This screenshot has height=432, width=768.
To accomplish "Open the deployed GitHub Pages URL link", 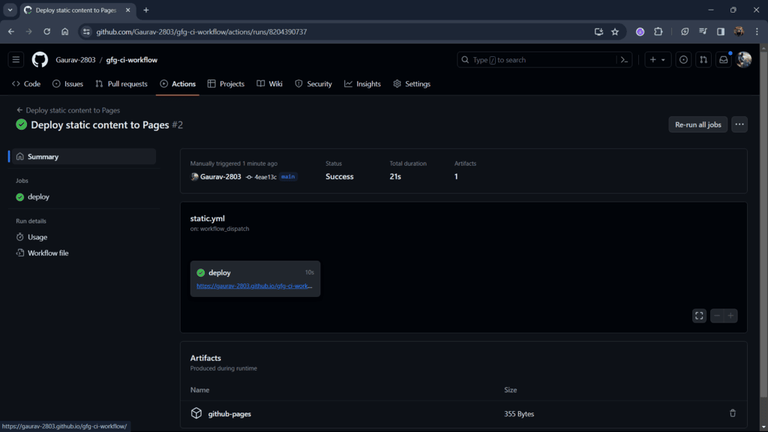I will pyautogui.click(x=254, y=286).
